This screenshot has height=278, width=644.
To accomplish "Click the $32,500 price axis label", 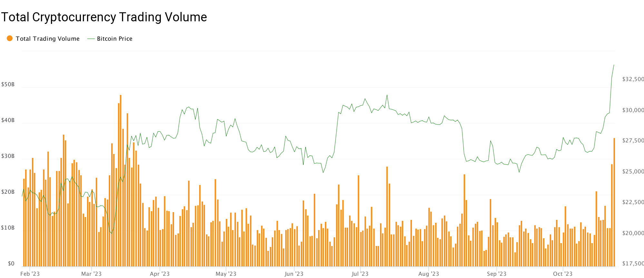I will pyautogui.click(x=633, y=79).
